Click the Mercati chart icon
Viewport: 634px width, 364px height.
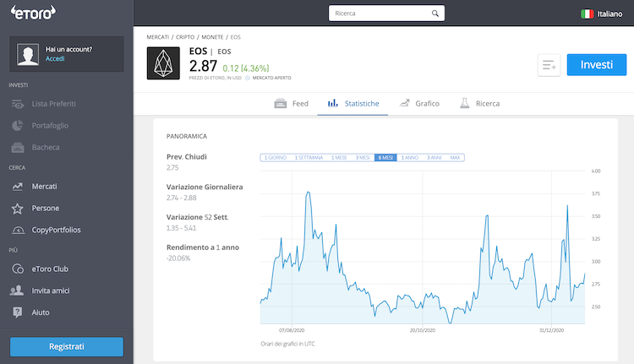(x=18, y=187)
